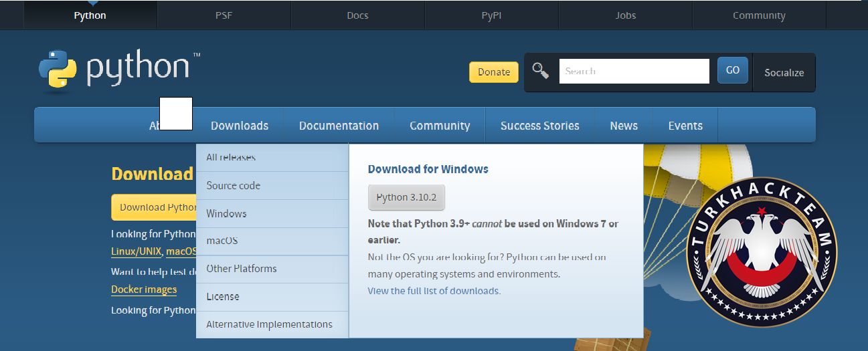Open the Downloads navigation menu
This screenshot has height=351, width=868.
(x=240, y=126)
